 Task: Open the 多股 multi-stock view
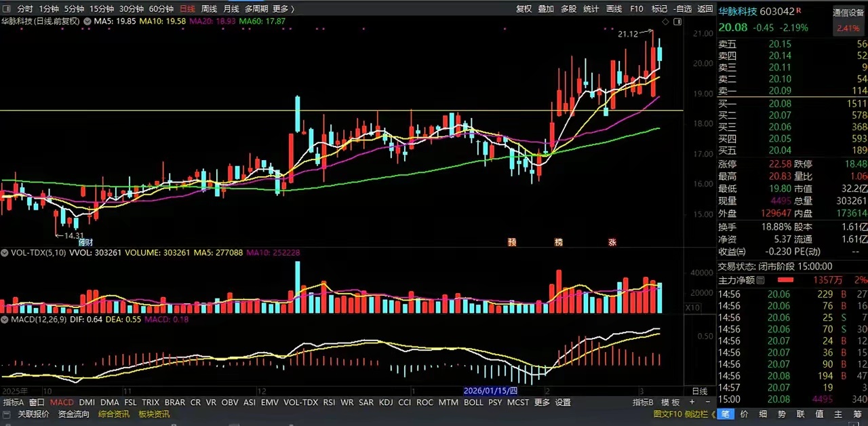tap(568, 9)
